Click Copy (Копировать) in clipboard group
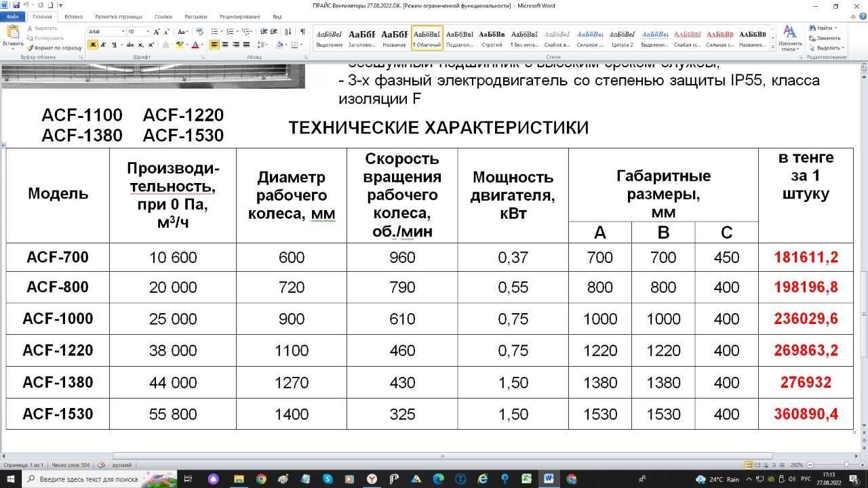Viewport: 868px width, 488px height. point(45,38)
